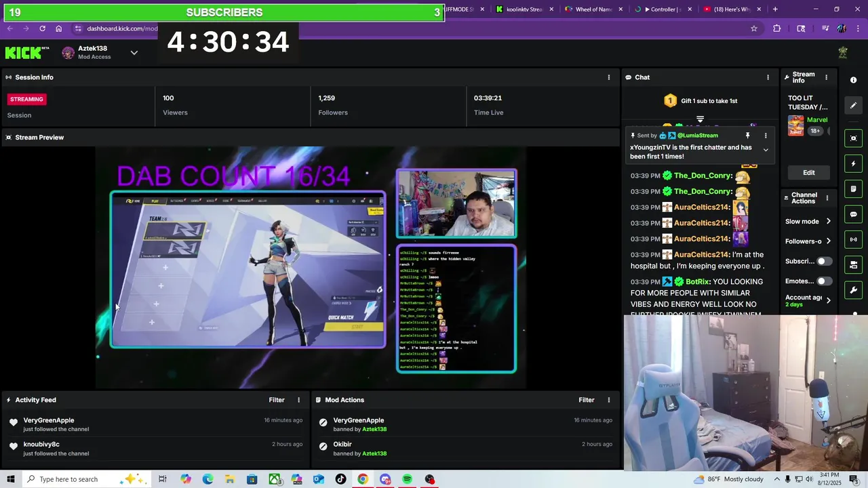The width and height of the screenshot is (868, 488).
Task: Click the Kick logo
Action: [x=27, y=53]
